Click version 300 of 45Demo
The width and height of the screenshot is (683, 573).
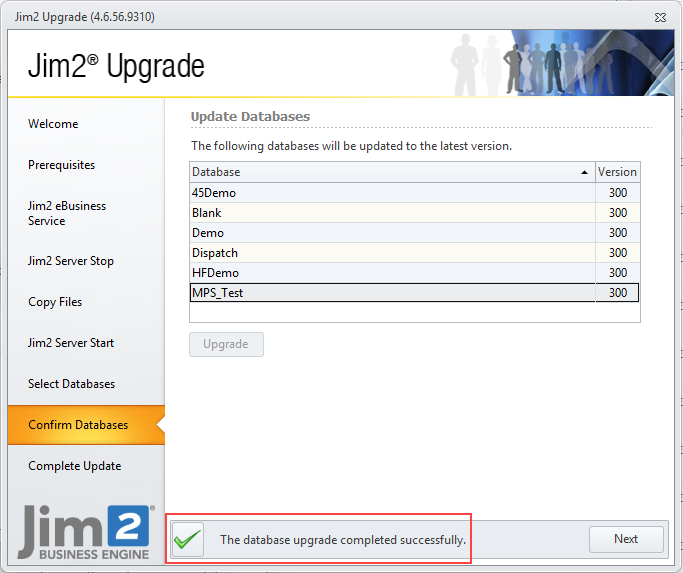[x=618, y=193]
